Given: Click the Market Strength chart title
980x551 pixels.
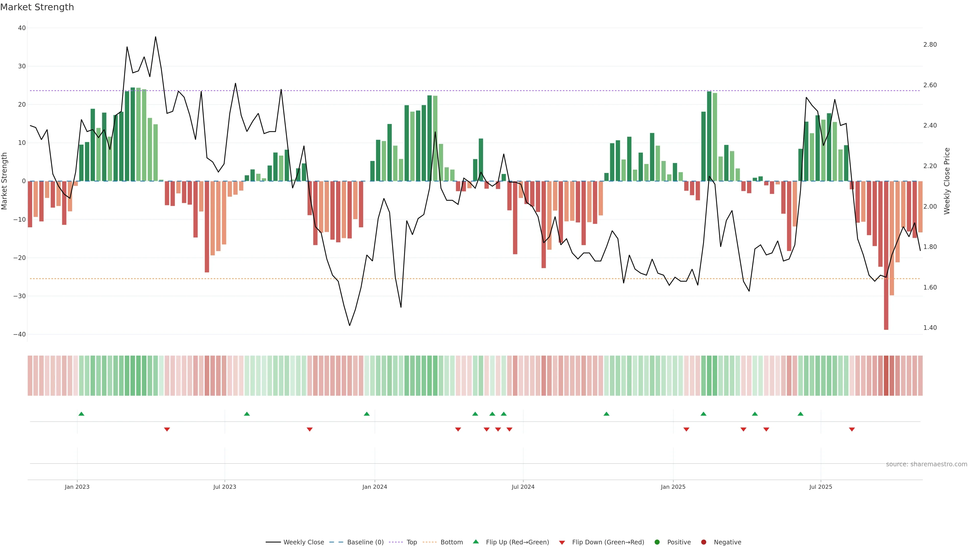Looking at the screenshot, I should 37,7.
